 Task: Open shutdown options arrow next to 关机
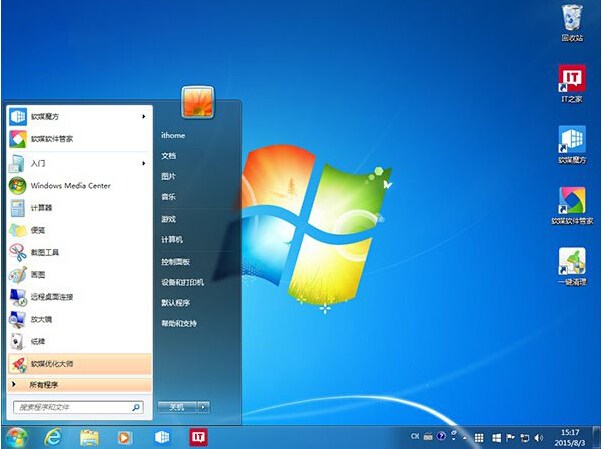pos(204,407)
